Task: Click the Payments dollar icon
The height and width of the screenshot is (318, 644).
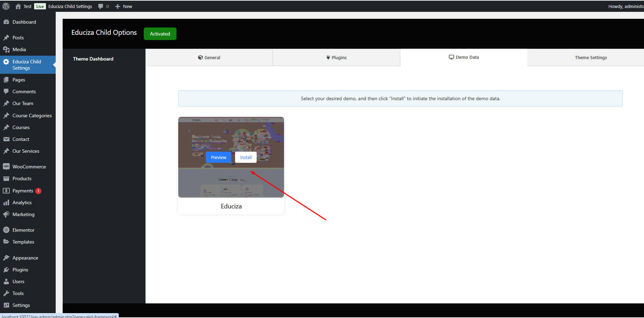Action: pos(6,191)
